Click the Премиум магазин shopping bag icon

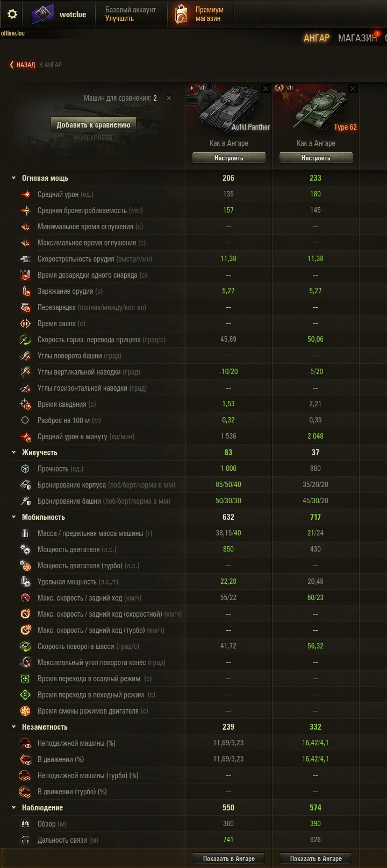(x=181, y=14)
